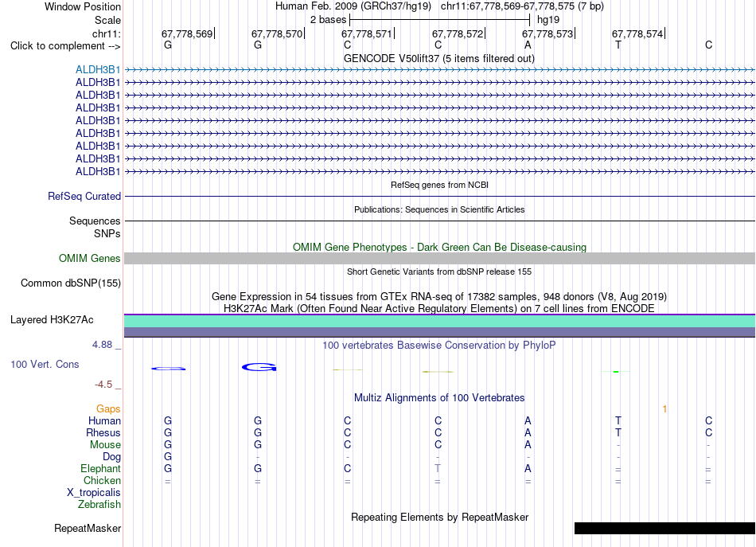Click the 'OMIM Genes' track label

pyautogui.click(x=89, y=259)
